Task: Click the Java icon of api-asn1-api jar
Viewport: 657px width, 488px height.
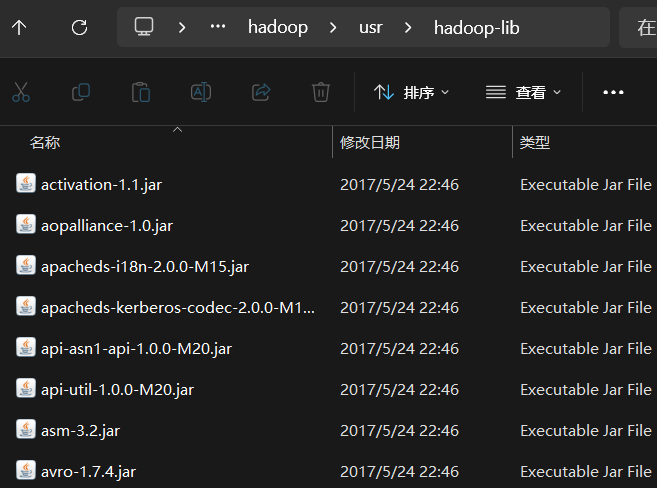Action: pyautogui.click(x=26, y=348)
